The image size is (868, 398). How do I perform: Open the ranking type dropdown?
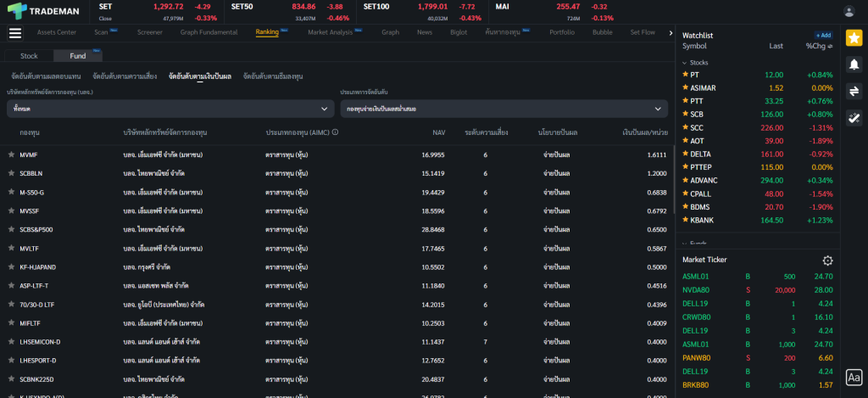tap(504, 109)
